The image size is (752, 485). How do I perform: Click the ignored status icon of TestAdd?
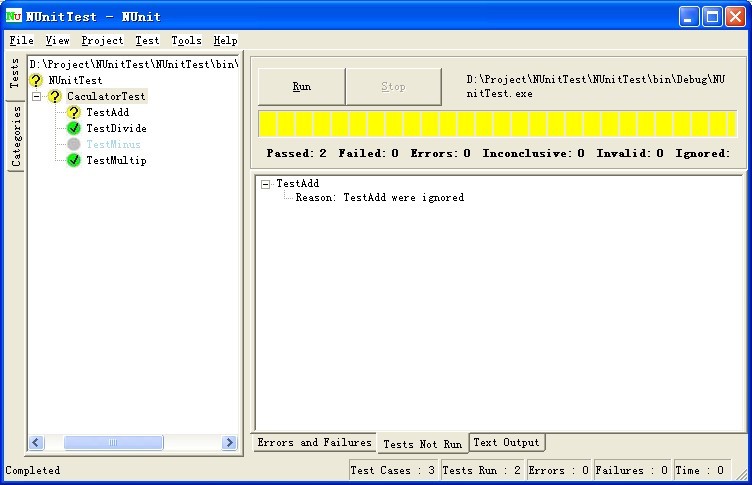(74, 113)
